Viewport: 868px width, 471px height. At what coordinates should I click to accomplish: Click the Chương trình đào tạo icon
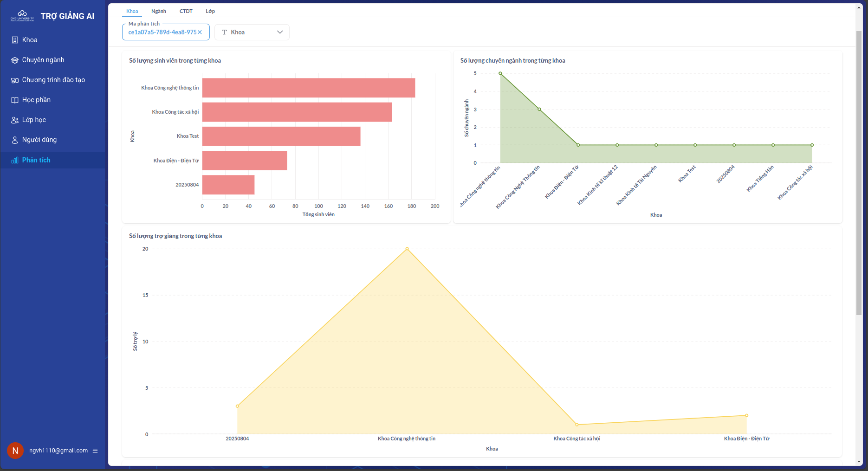(x=15, y=80)
